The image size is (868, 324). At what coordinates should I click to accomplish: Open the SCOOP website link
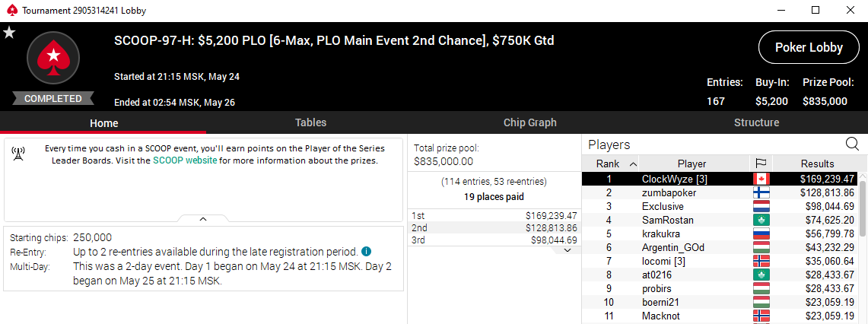(x=185, y=161)
